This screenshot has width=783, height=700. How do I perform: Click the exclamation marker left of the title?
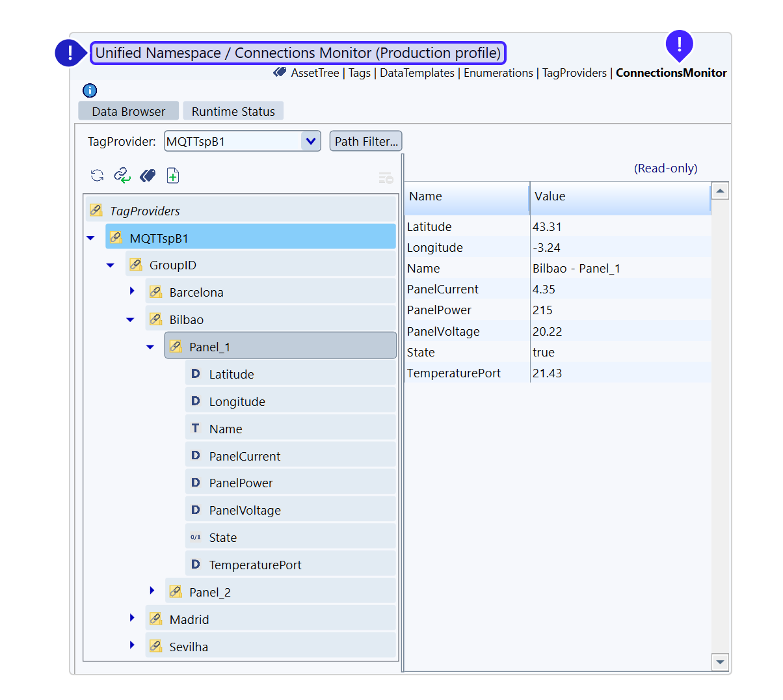(70, 53)
